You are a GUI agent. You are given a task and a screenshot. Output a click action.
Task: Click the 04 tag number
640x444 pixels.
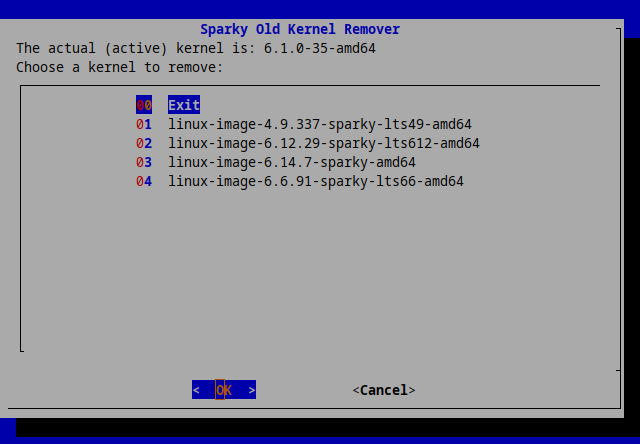pyautogui.click(x=144, y=181)
